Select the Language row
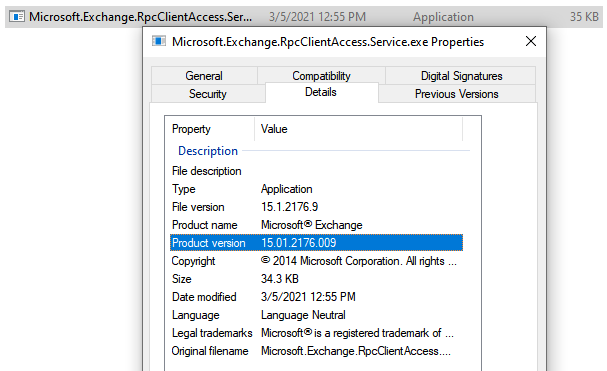Screen dimensions: 607x371 tap(316, 315)
